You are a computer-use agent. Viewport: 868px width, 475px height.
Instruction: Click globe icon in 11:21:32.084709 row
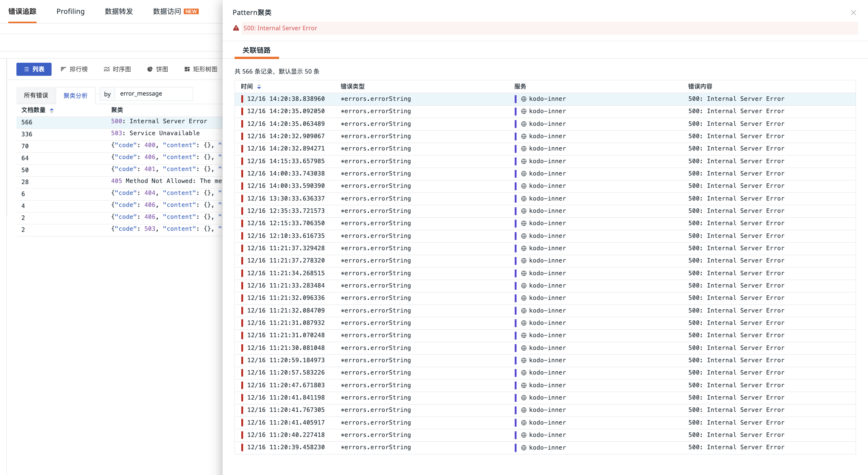[524, 311]
